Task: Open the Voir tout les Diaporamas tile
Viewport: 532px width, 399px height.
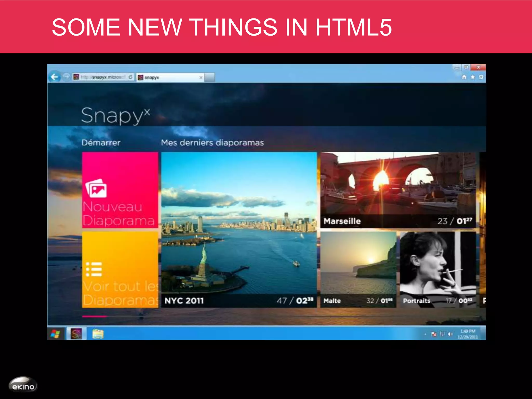Action: [x=120, y=270]
